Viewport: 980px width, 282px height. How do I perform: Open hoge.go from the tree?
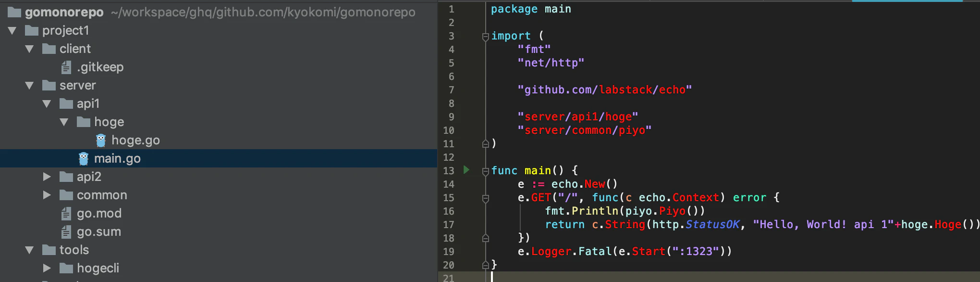pos(219,140)
